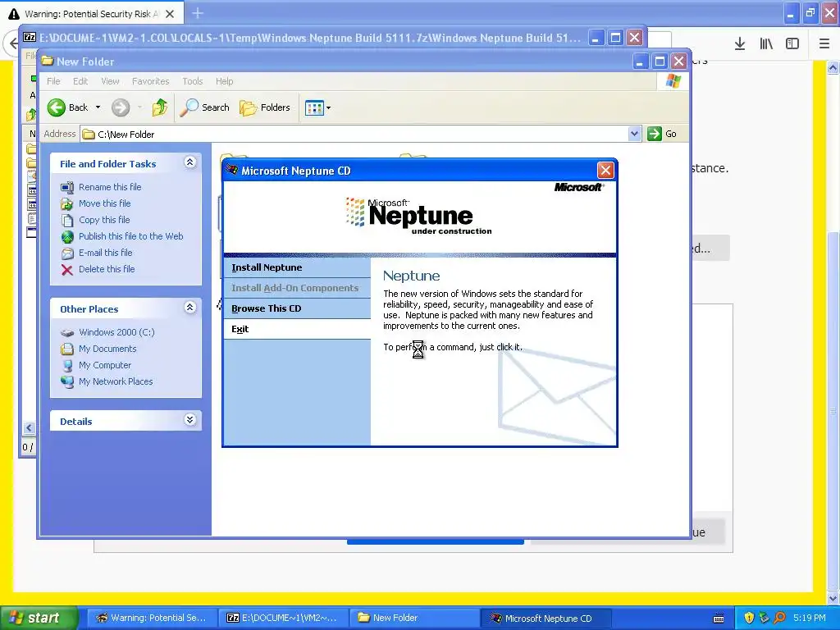Screen dimensions: 840x630
Task: Click Publish this file to the Web
Action: (130, 236)
